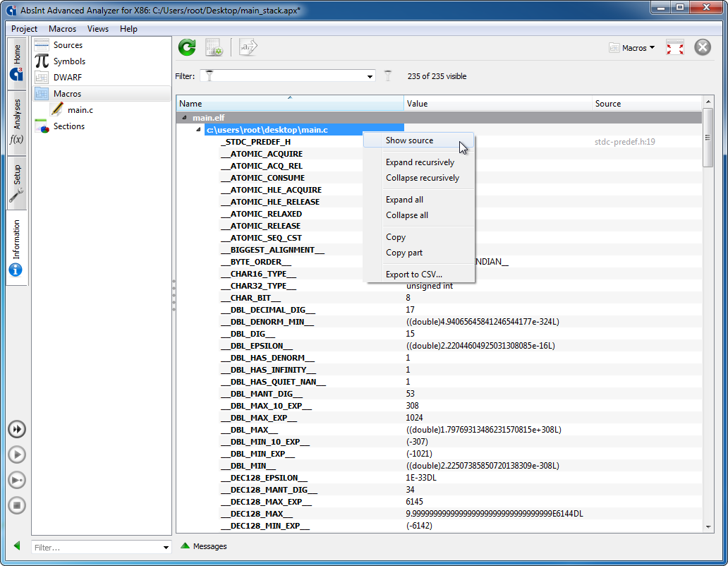
Task: Click the main.elf group row label
Action: coord(209,118)
